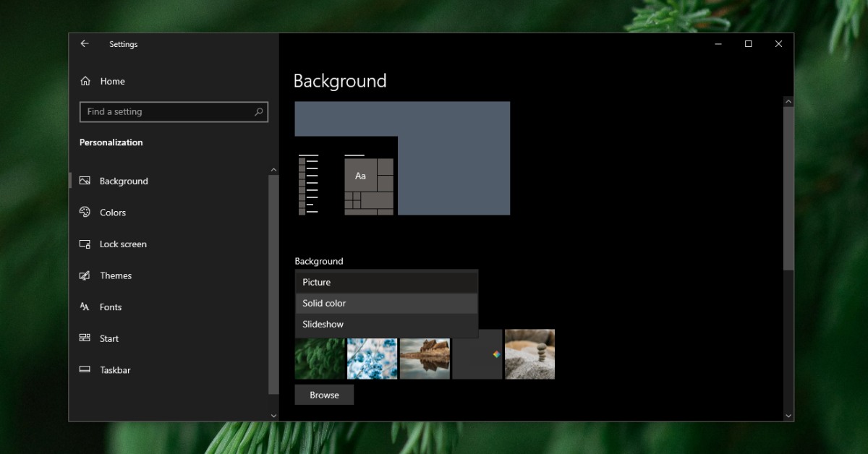
Task: Select the green forest wallpaper thumbnail
Action: (x=319, y=359)
